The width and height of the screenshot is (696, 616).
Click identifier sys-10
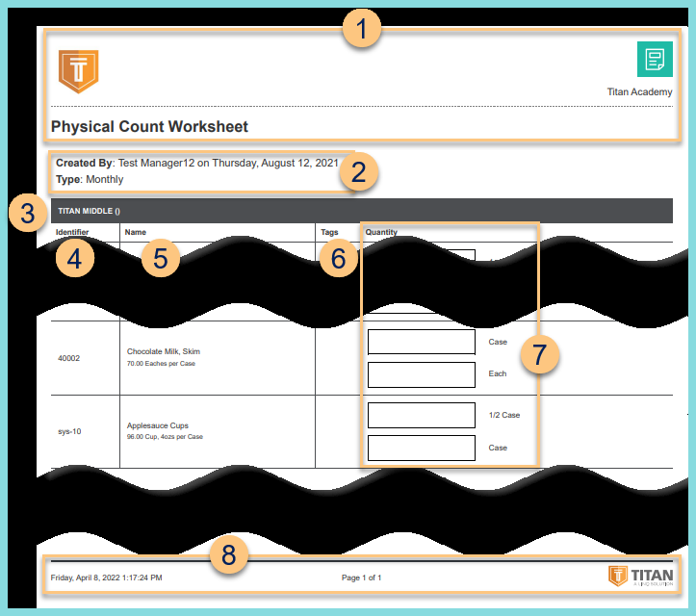69,431
